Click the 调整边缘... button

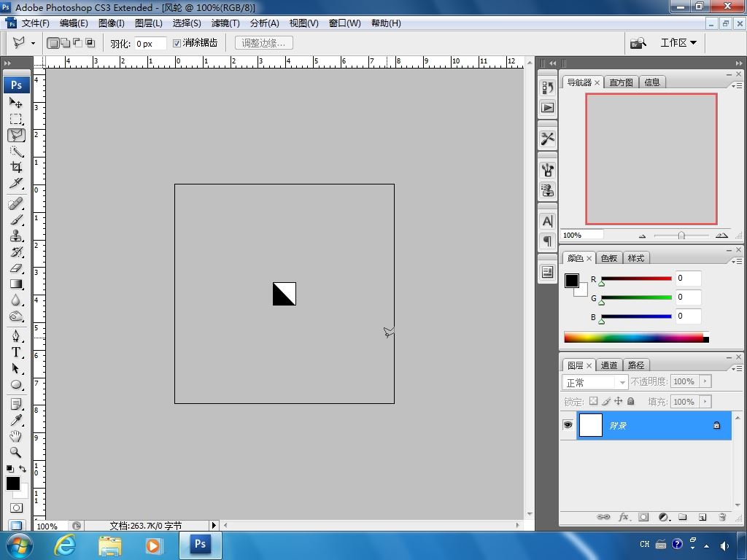click(263, 43)
